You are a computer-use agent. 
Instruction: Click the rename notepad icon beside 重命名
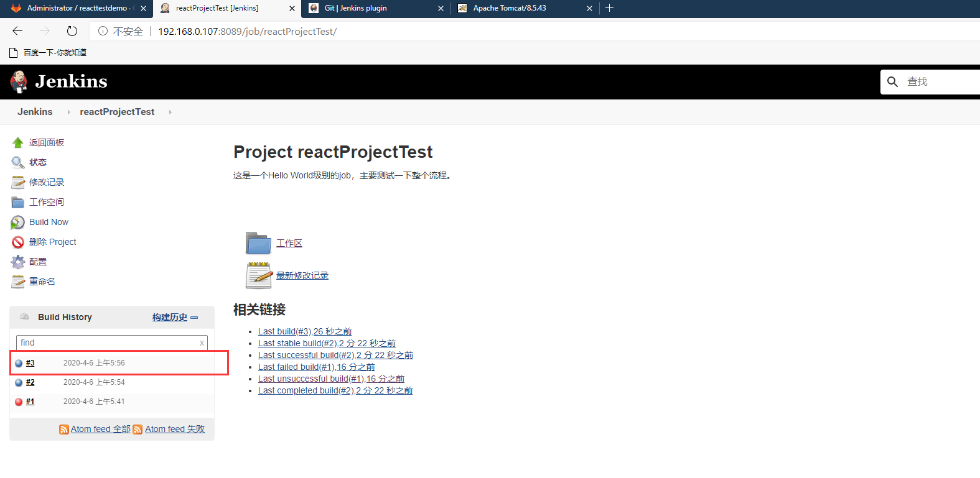click(17, 282)
